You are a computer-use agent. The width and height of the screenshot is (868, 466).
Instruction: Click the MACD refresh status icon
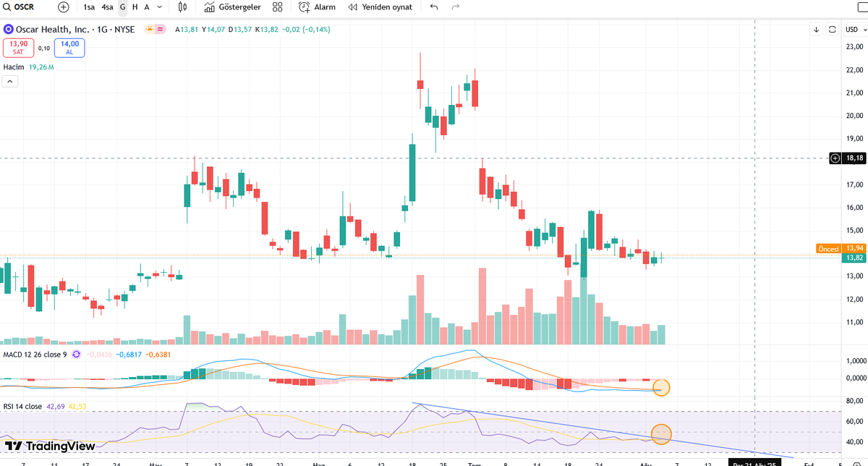click(x=77, y=354)
